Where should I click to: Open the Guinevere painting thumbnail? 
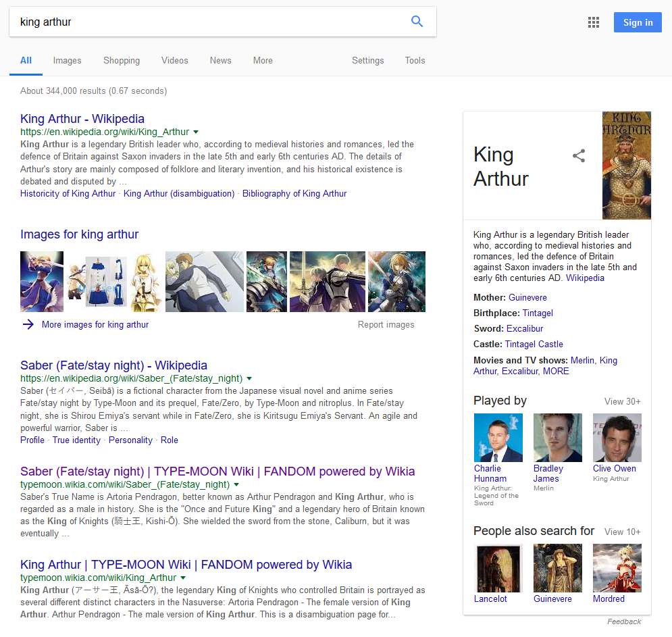click(558, 568)
